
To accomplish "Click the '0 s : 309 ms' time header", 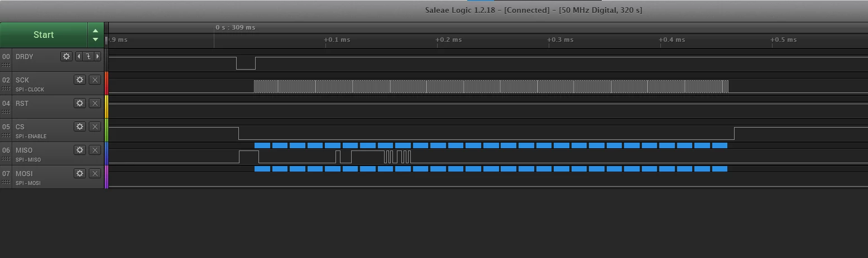I will tap(236, 27).
